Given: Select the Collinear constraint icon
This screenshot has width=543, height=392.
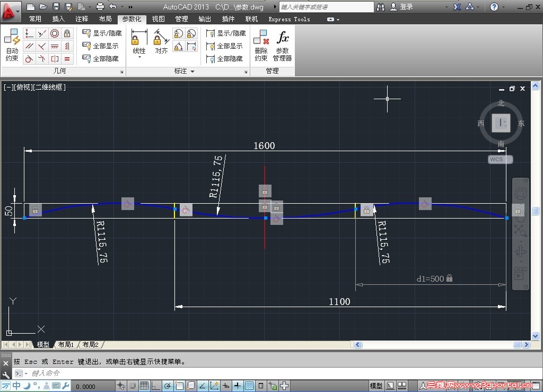Looking at the screenshot, I should [x=42, y=33].
